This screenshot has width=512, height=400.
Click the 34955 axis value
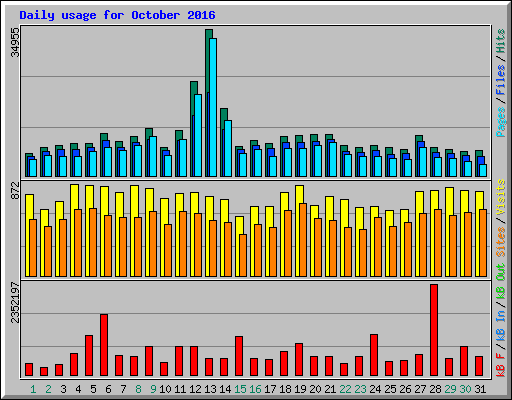click(x=15, y=42)
